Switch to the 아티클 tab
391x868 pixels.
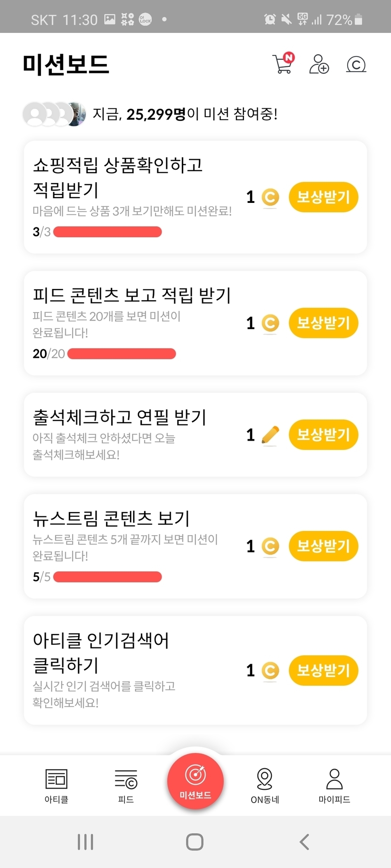57,786
